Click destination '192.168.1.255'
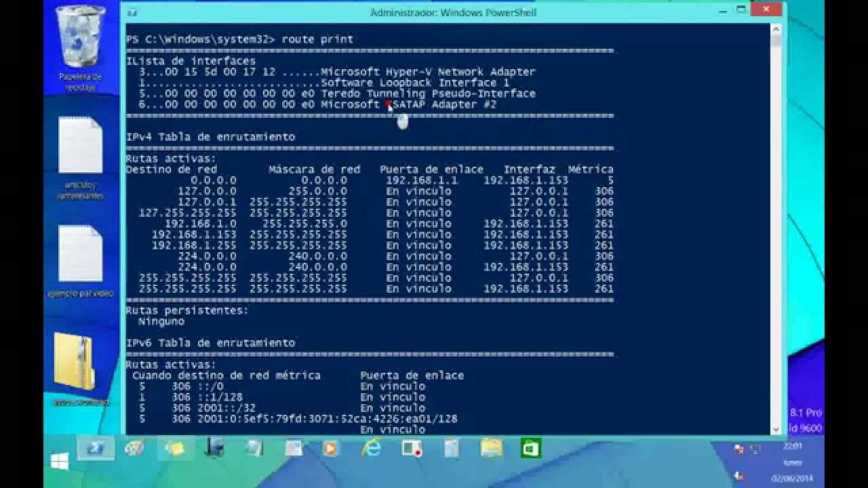Screen dimensions: 868x488 (x=194, y=245)
